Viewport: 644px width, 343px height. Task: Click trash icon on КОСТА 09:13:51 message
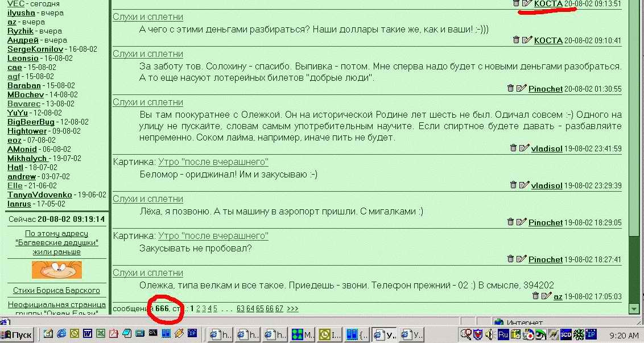(x=516, y=3)
